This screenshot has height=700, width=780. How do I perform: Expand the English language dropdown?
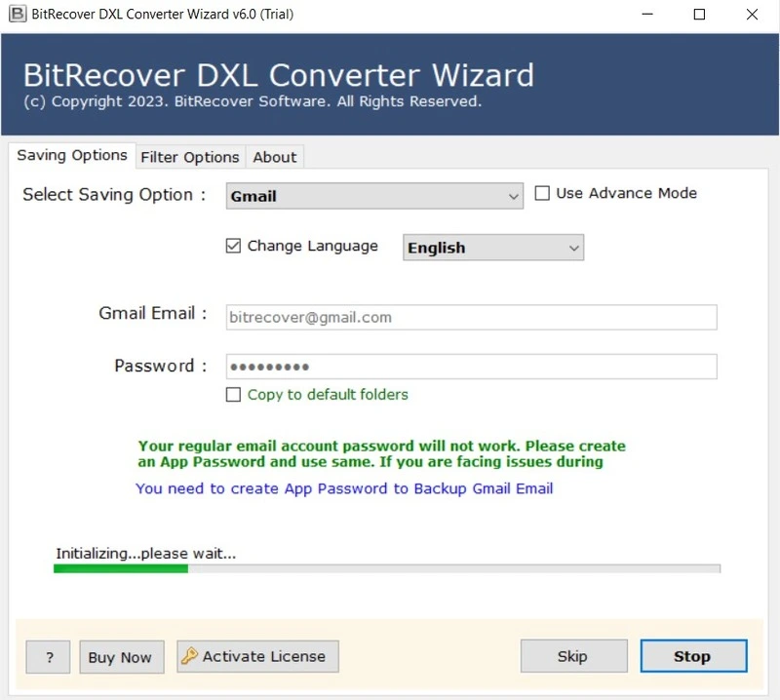(x=493, y=248)
